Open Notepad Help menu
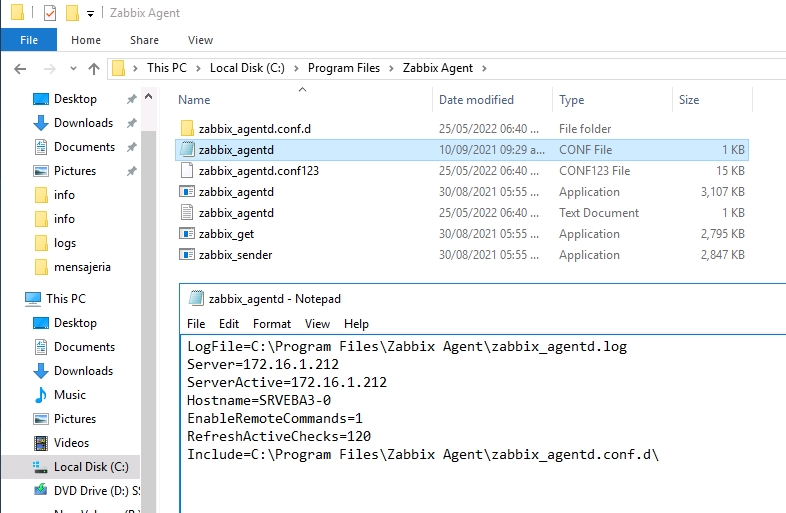The height and width of the screenshot is (513, 786). pyautogui.click(x=356, y=324)
